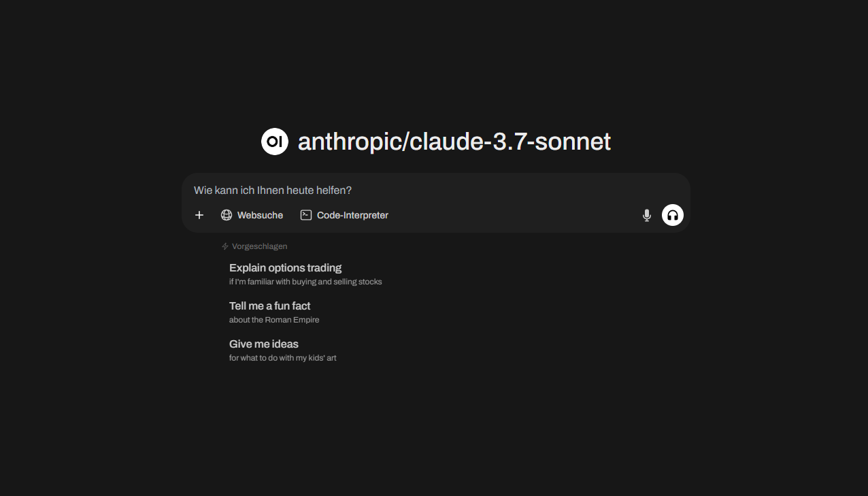Image resolution: width=868 pixels, height=496 pixels.
Task: Click the round OI logo
Action: point(275,142)
